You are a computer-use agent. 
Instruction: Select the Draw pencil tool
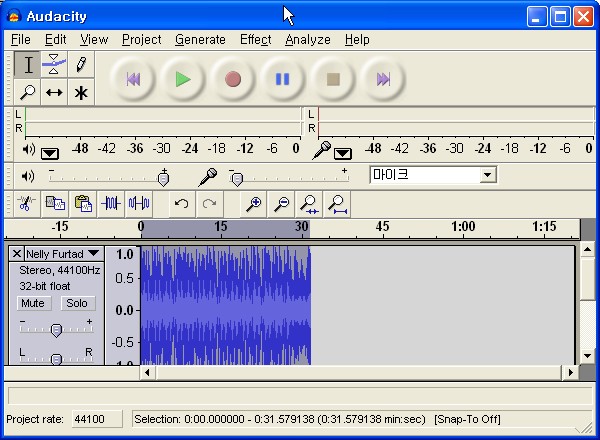coord(81,64)
